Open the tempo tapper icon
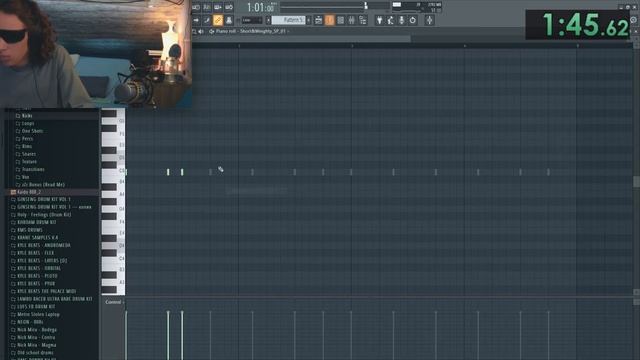The image size is (640, 360). point(391,20)
